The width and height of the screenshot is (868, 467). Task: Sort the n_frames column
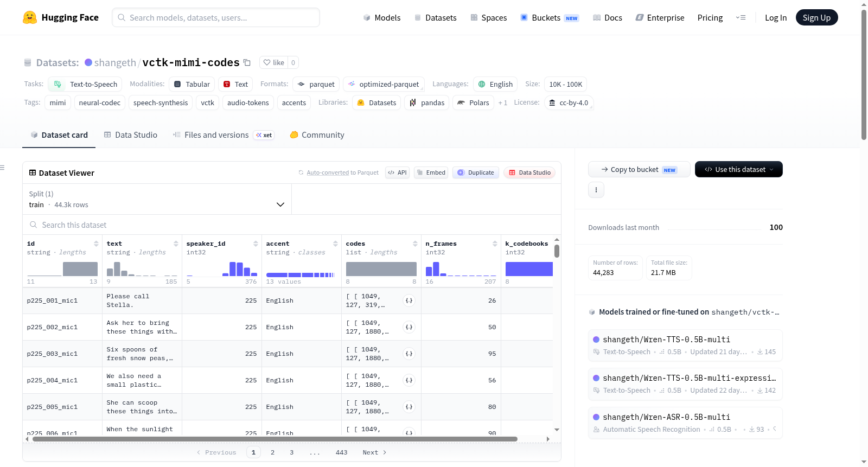495,244
